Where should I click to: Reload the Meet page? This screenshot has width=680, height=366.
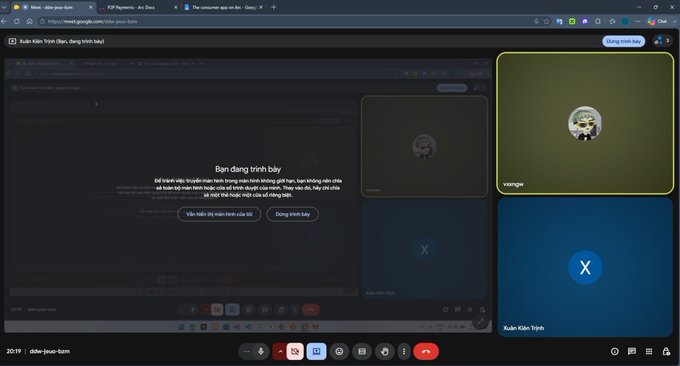16,21
